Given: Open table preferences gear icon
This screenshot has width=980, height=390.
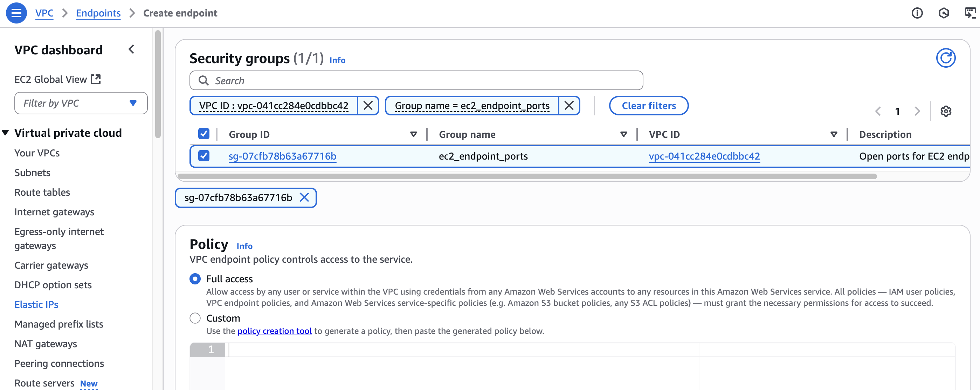Looking at the screenshot, I should pos(945,111).
